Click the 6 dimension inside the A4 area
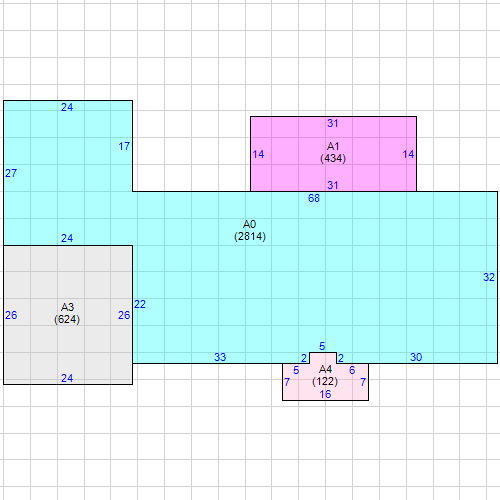 (x=352, y=370)
